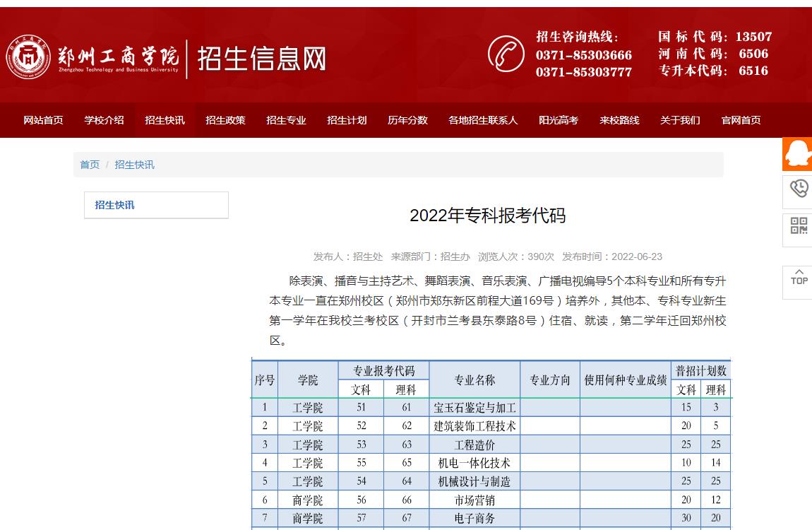Open 网站首页 in navigation bar
The height and width of the screenshot is (530, 812).
click(44, 120)
